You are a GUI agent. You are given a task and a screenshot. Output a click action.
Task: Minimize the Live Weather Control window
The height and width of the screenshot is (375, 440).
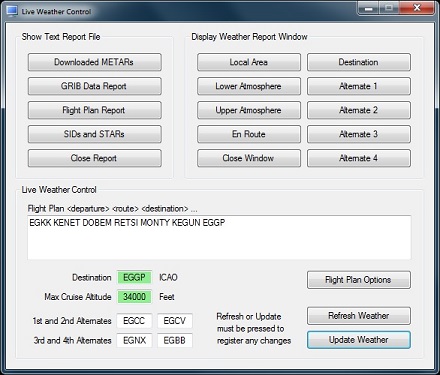[x=369, y=8]
